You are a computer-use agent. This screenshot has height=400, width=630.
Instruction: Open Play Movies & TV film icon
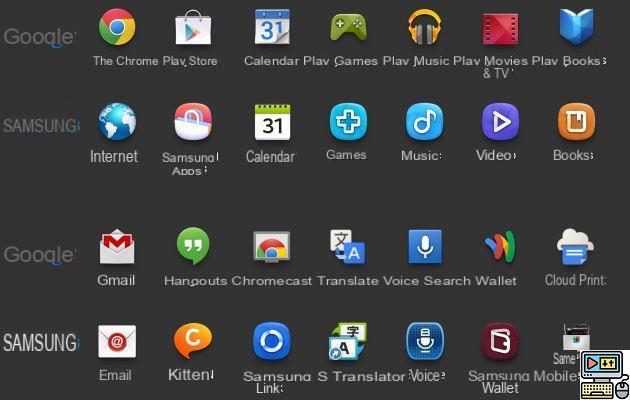coord(500,29)
